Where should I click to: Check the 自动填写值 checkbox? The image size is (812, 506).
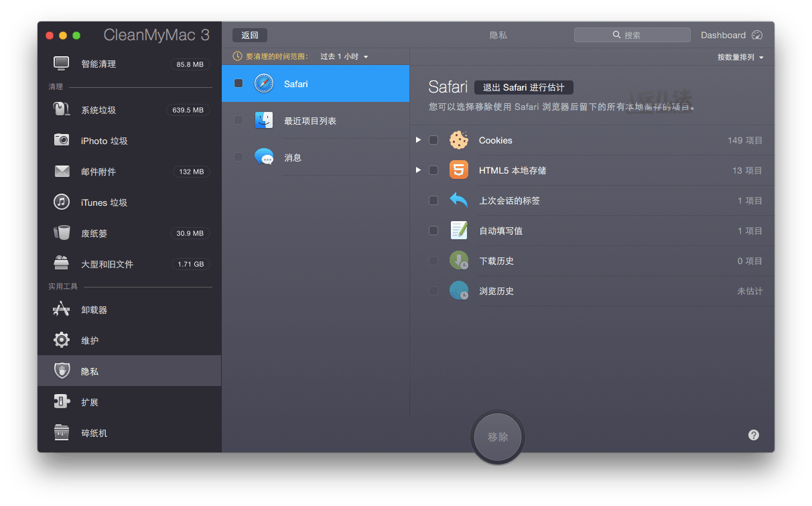[433, 231]
